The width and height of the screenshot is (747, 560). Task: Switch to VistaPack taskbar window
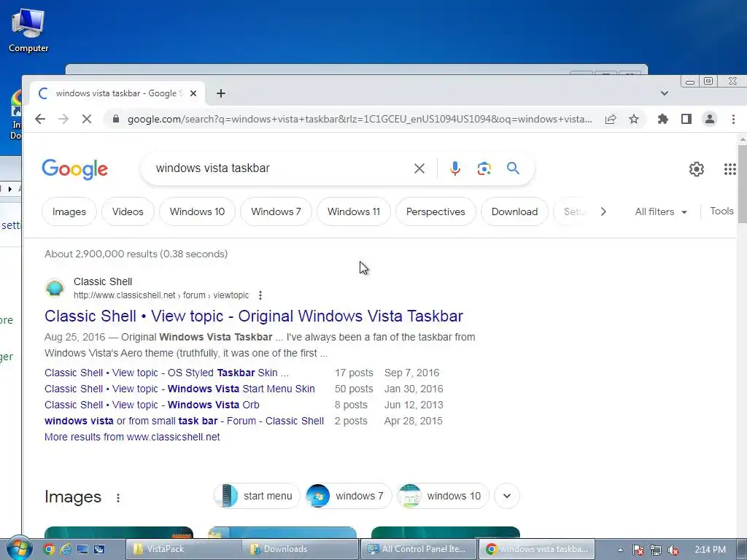click(x=183, y=549)
